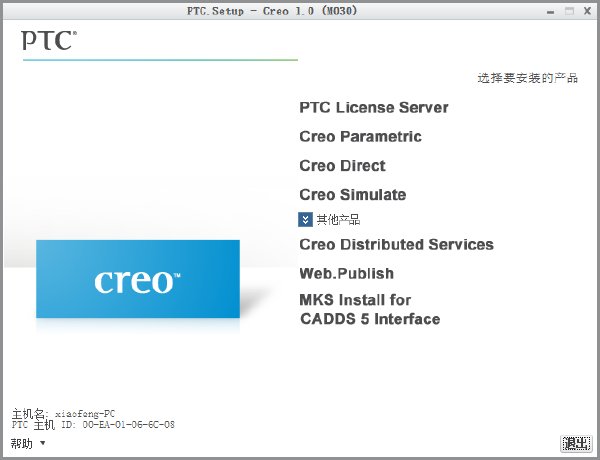Select Creo Parametric product
This screenshot has width=600, height=460.
point(360,137)
